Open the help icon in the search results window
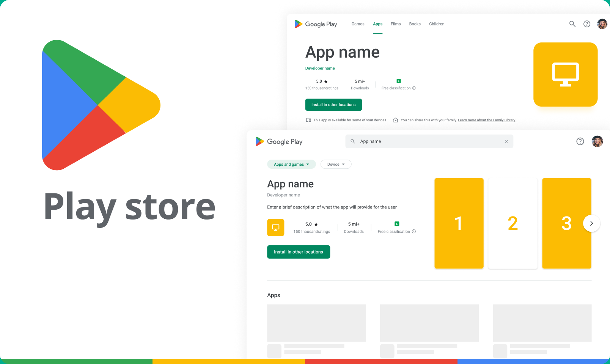 click(x=580, y=141)
